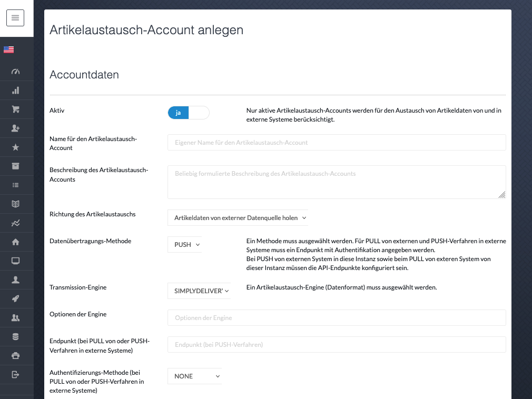
Task: Focus the Optionen der Engine input field
Action: coord(337,318)
